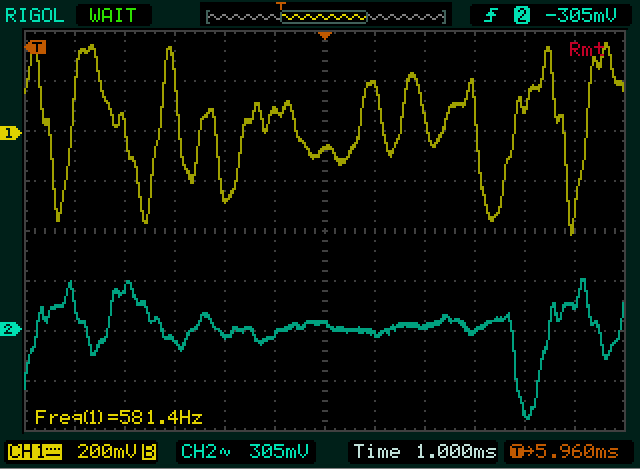640x469 pixels.
Task: Click the CH1 bandwidth limit B icon
Action: pos(148,450)
